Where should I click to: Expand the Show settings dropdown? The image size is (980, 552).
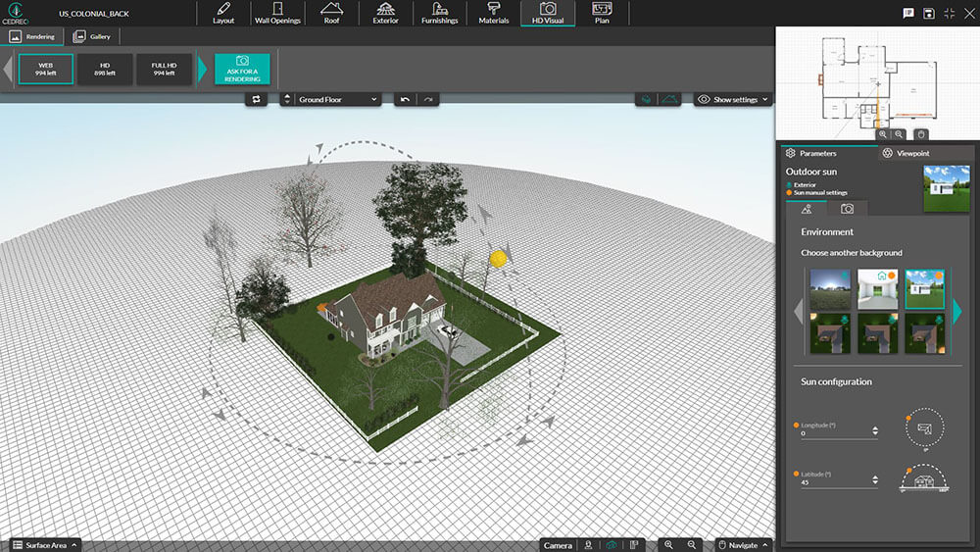[734, 99]
